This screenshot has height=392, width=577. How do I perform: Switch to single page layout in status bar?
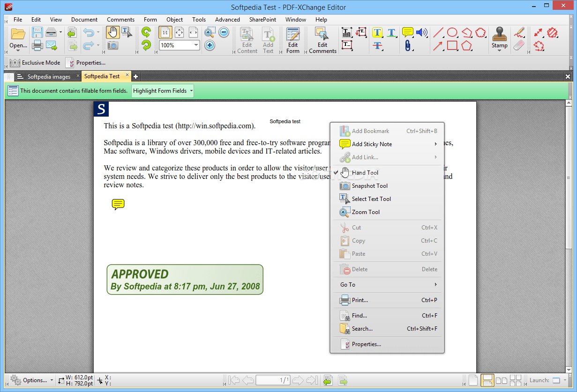coord(473,380)
